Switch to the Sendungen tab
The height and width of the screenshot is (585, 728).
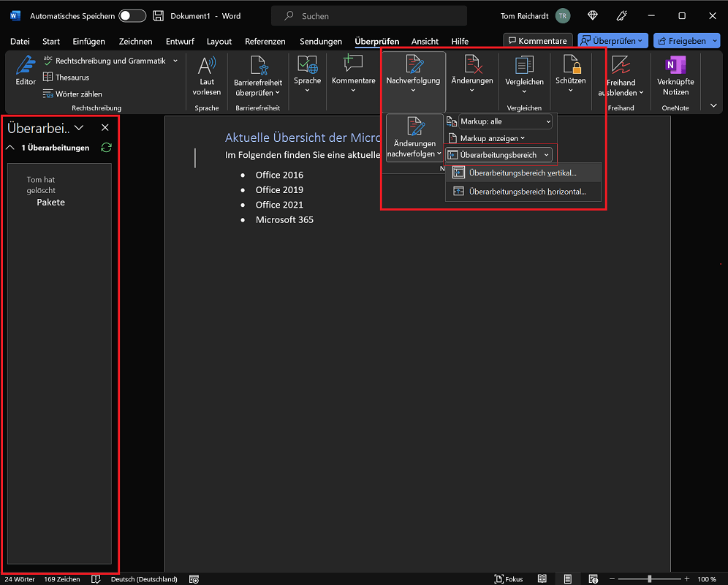coord(321,42)
